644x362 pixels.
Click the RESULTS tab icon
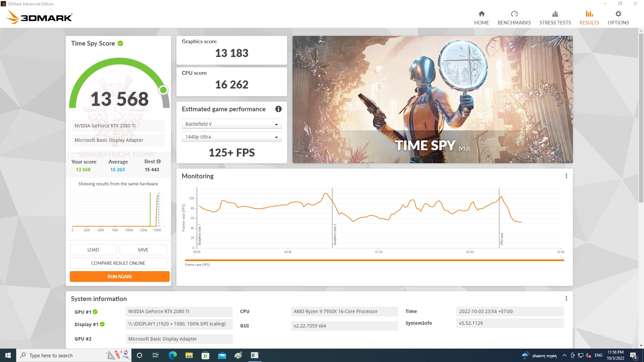589,14
